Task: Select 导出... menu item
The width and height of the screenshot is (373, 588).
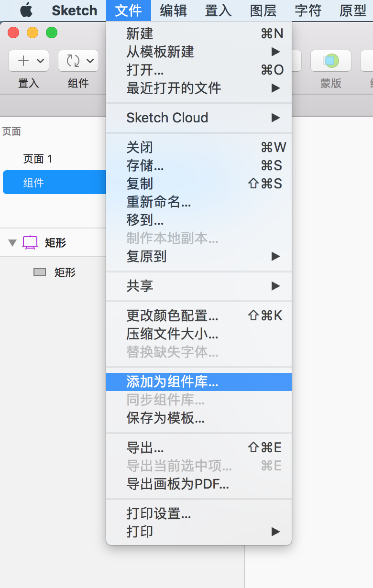Action: point(199,447)
